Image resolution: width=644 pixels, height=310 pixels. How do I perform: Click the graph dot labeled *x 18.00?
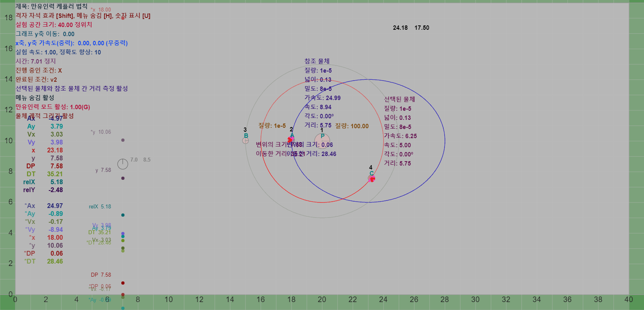(x=123, y=18)
